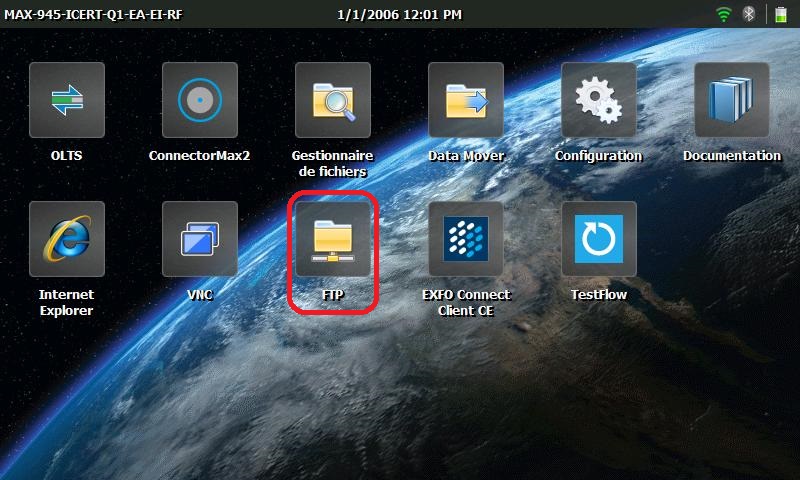Launch the Data Mover folder icon
This screenshot has height=480, width=800.
tap(466, 100)
